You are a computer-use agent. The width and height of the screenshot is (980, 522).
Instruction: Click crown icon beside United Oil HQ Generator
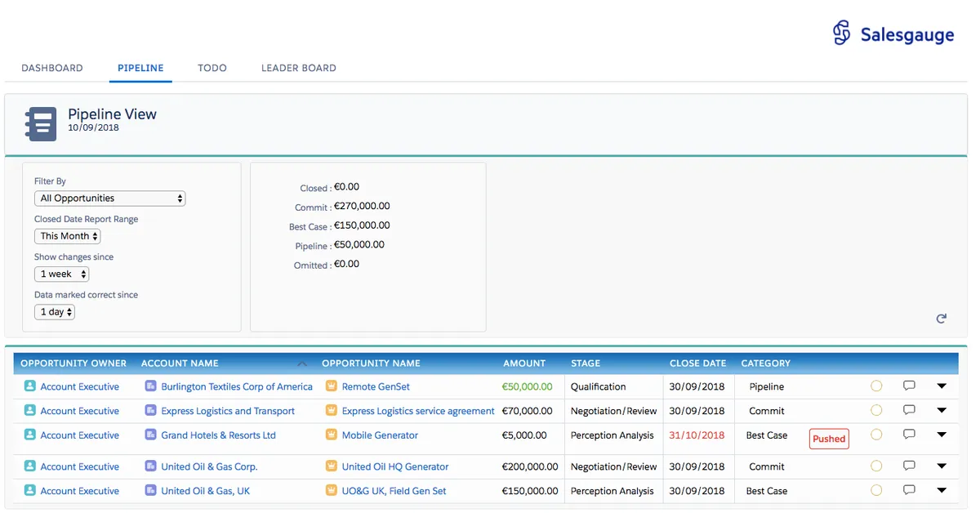click(332, 466)
